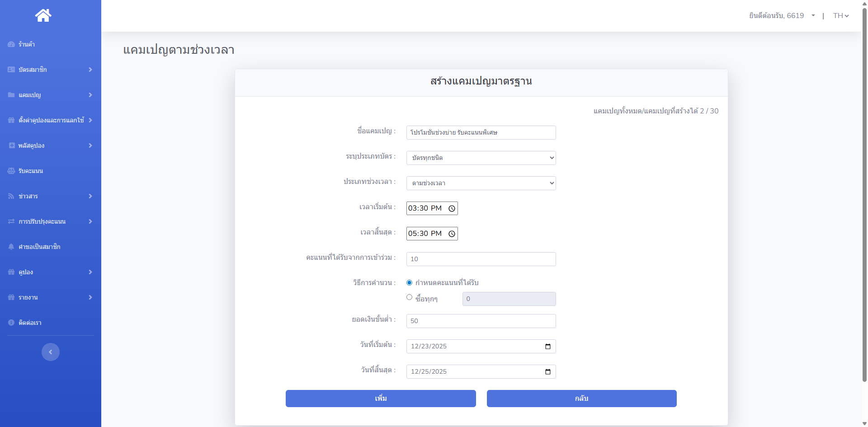Click the คะแนนที่ได้รับจากการเข้าร่วม input field
The height and width of the screenshot is (427, 868).
point(481,259)
